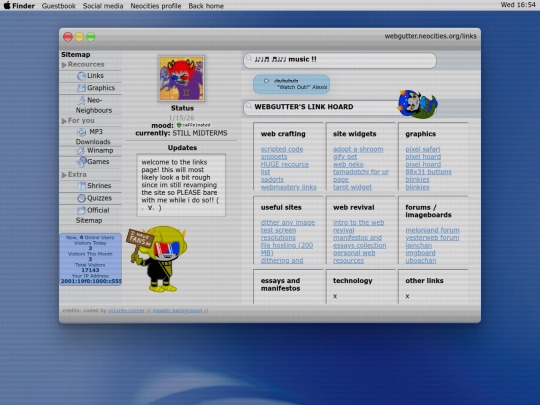Click the Winamp icon in the sidebar
Image resolution: width=540 pixels, height=405 pixels.
click(x=81, y=150)
